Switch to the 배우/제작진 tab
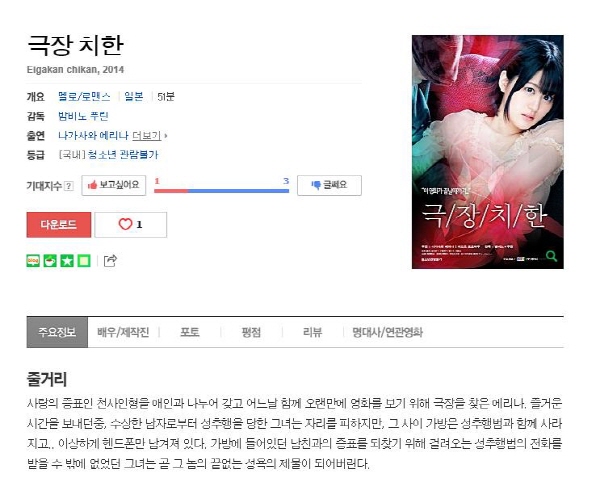The width and height of the screenshot is (600, 488). [x=123, y=332]
